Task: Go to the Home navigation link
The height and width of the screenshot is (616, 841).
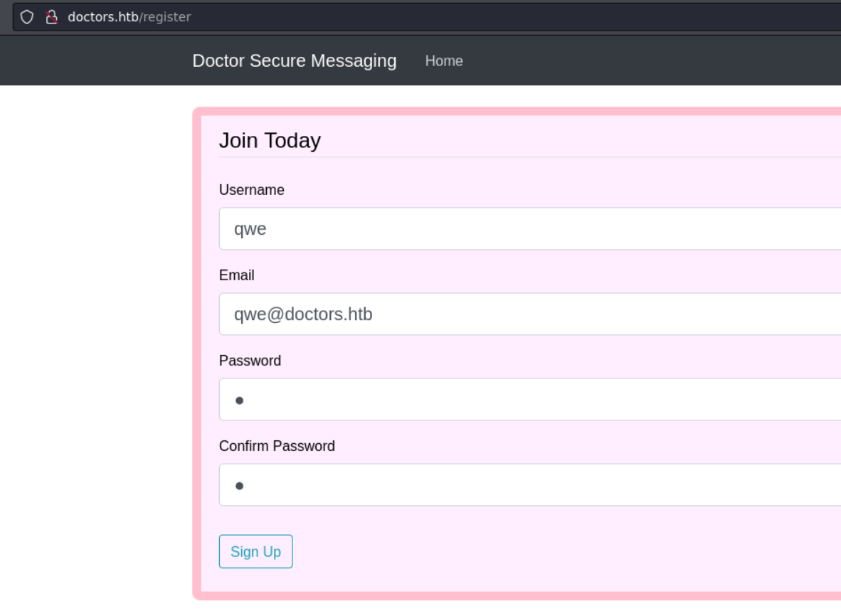Action: tap(443, 60)
